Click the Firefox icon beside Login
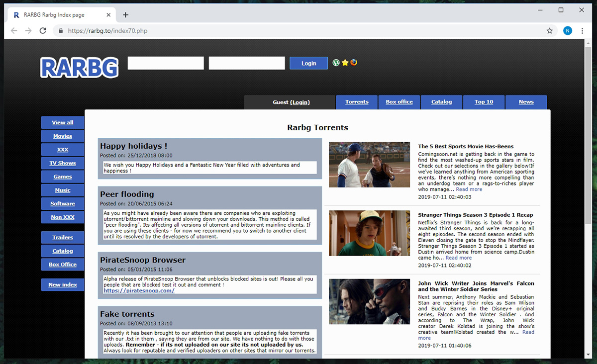The width and height of the screenshot is (597, 364). [353, 63]
